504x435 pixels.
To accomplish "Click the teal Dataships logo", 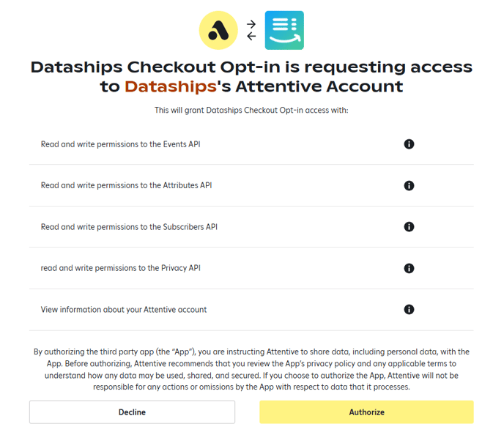I will [x=284, y=30].
